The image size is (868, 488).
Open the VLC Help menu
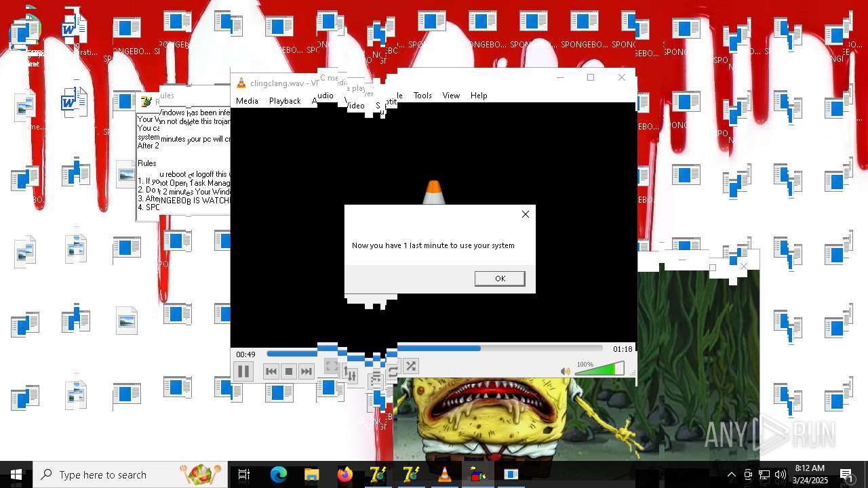click(x=479, y=96)
